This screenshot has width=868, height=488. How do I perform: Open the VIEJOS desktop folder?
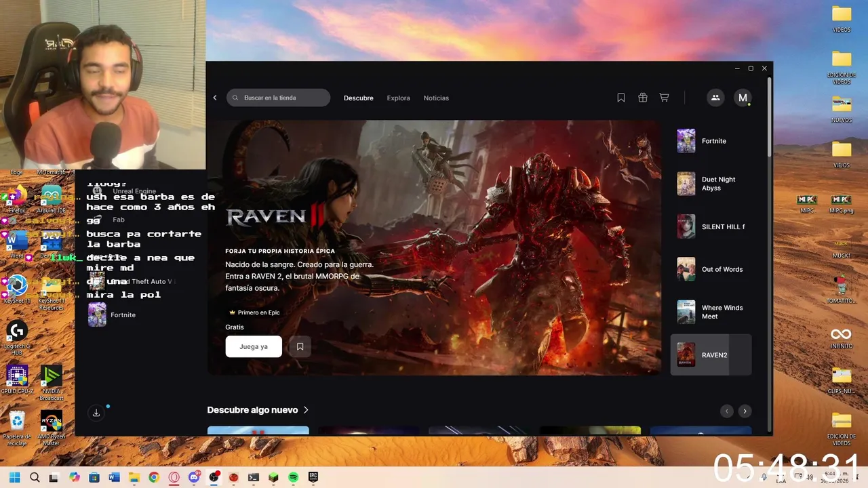(x=841, y=154)
